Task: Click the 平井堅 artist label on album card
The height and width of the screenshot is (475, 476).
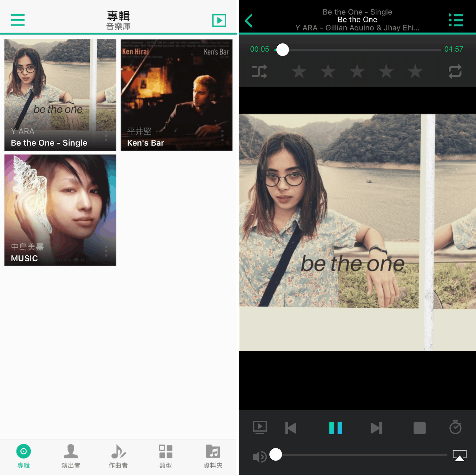Action: 139,131
